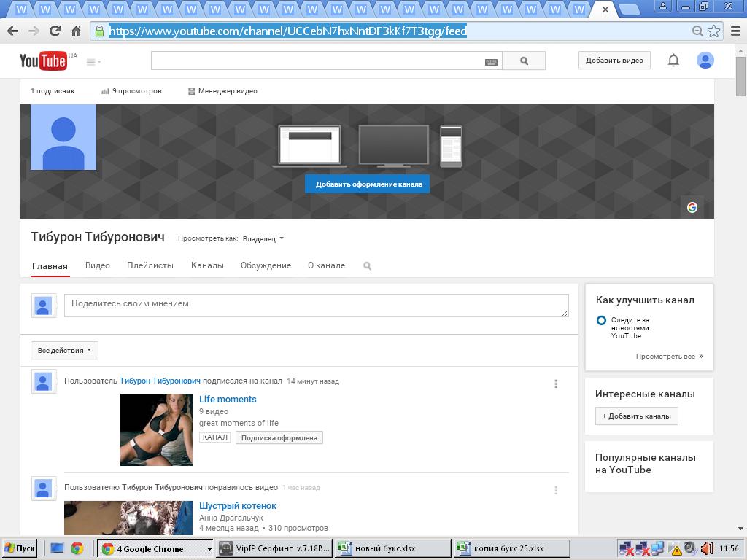Click Просмотреть все link
This screenshot has width=747, height=560.
[x=669, y=356]
